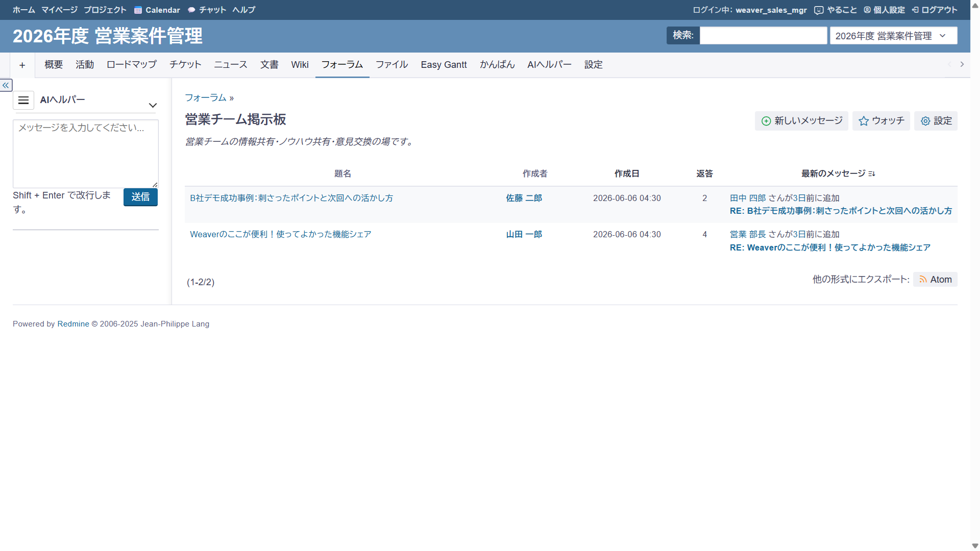Open the AIヘルパー tab
This screenshot has height=551, width=980.
[549, 65]
